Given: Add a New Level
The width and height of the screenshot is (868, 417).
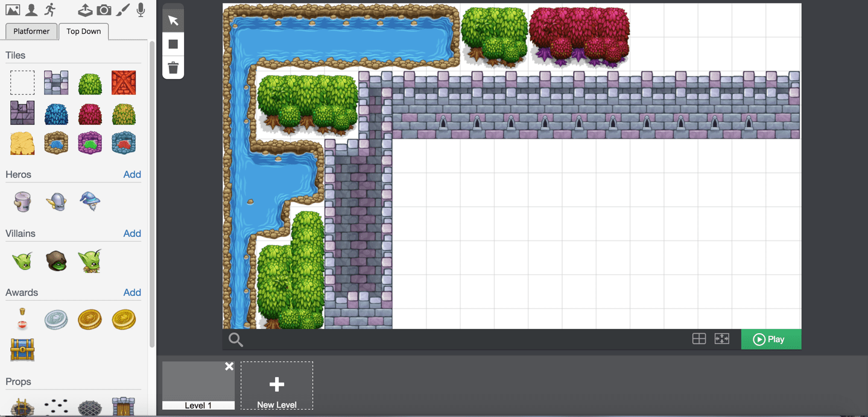Looking at the screenshot, I should coord(277,386).
